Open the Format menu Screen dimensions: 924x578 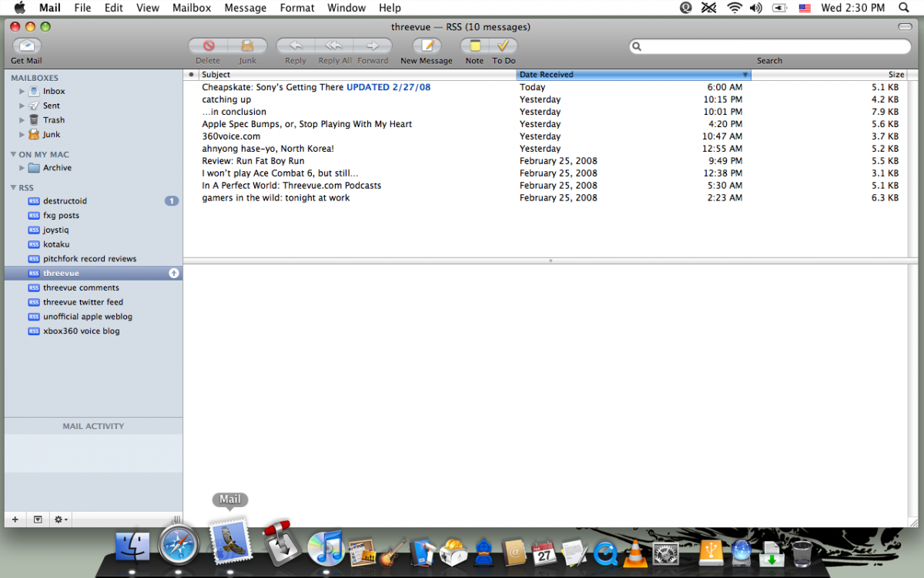(x=296, y=8)
